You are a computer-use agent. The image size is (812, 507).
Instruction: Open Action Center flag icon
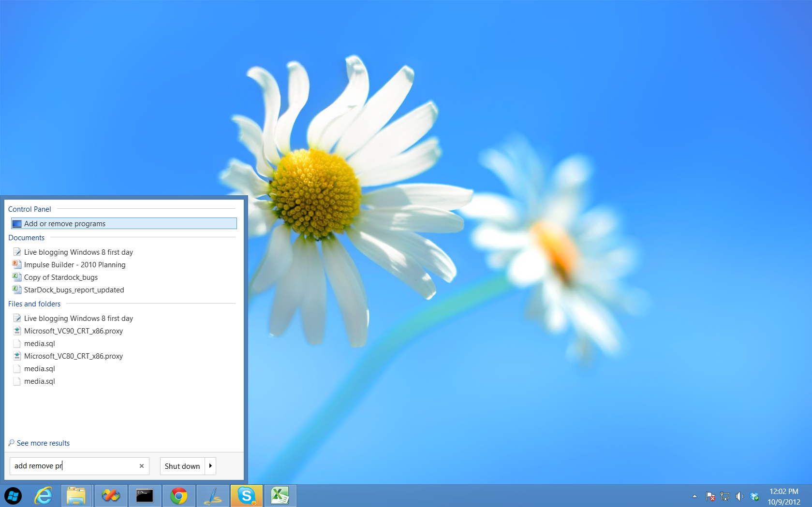tap(710, 496)
